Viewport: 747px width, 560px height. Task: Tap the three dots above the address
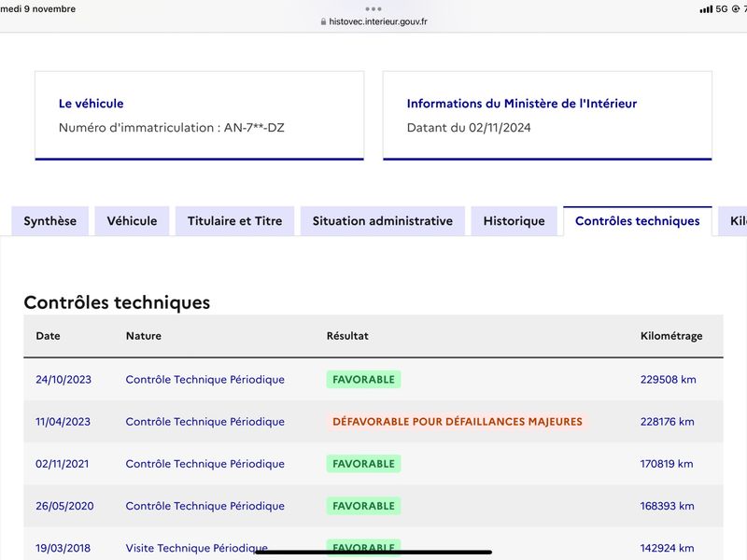coord(373,8)
